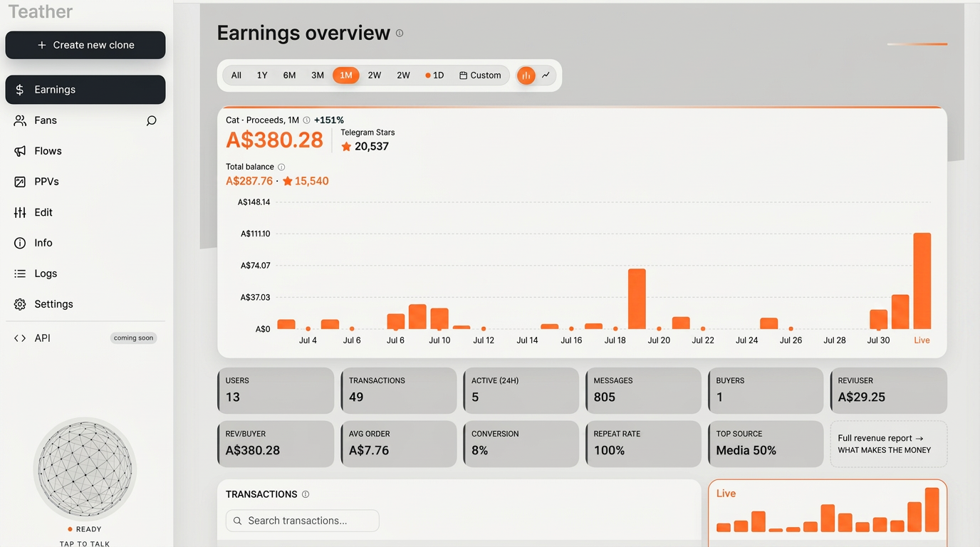Select the live 1D time range
The height and width of the screenshot is (547, 980).
coord(434,75)
